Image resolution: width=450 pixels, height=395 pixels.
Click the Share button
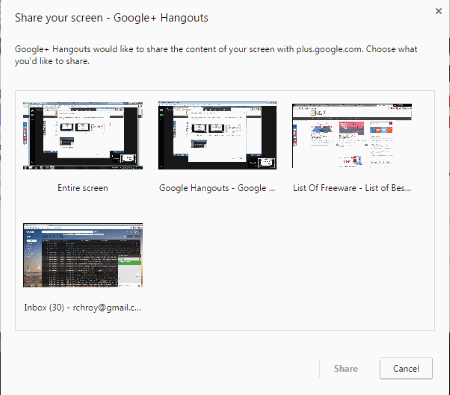point(346,369)
